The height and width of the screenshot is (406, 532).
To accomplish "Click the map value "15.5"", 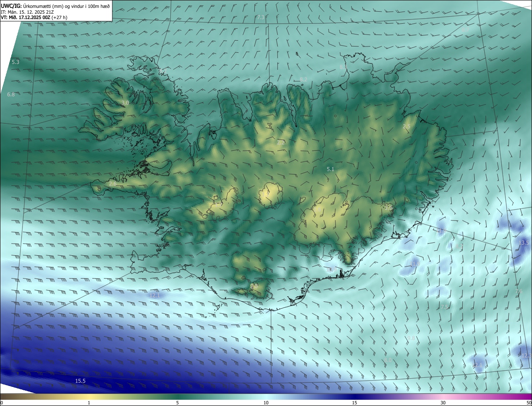I will pyautogui.click(x=80, y=381).
